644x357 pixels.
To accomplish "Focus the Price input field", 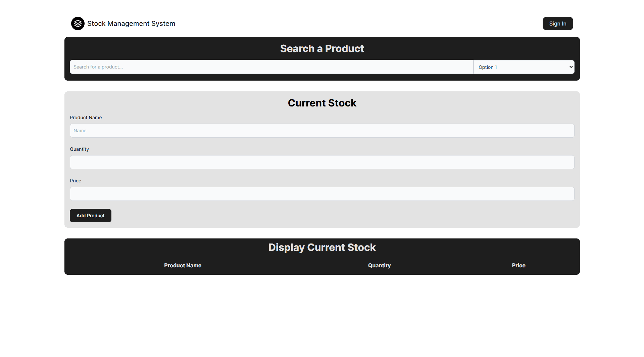I will pyautogui.click(x=322, y=194).
